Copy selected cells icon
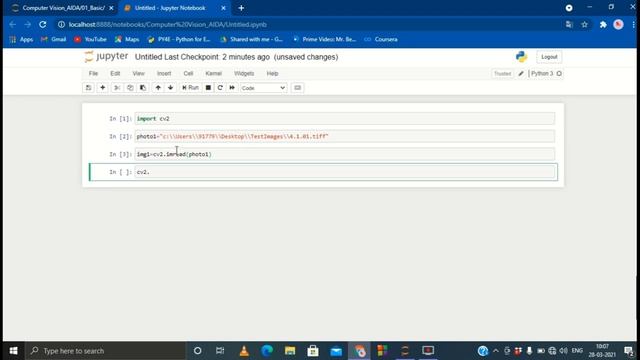The height and width of the screenshot is (360, 640). tap(130, 88)
